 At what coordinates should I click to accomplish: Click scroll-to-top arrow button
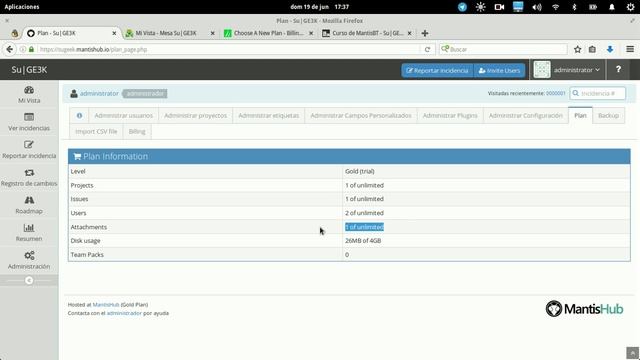632,353
